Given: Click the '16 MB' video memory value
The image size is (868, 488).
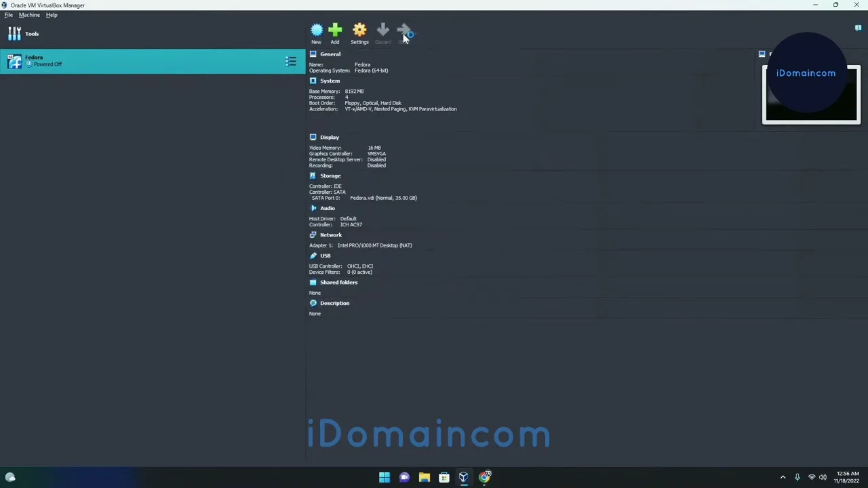Looking at the screenshot, I should click(x=374, y=148).
